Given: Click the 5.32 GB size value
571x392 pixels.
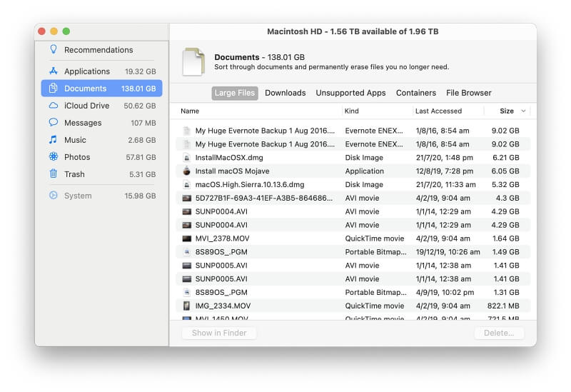Looking at the screenshot, I should pos(505,184).
